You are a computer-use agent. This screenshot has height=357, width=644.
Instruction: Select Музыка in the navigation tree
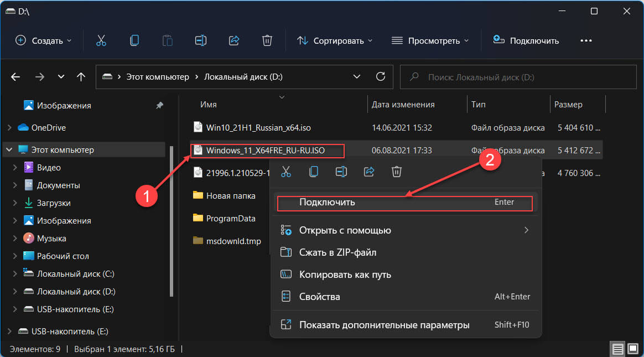51,238
